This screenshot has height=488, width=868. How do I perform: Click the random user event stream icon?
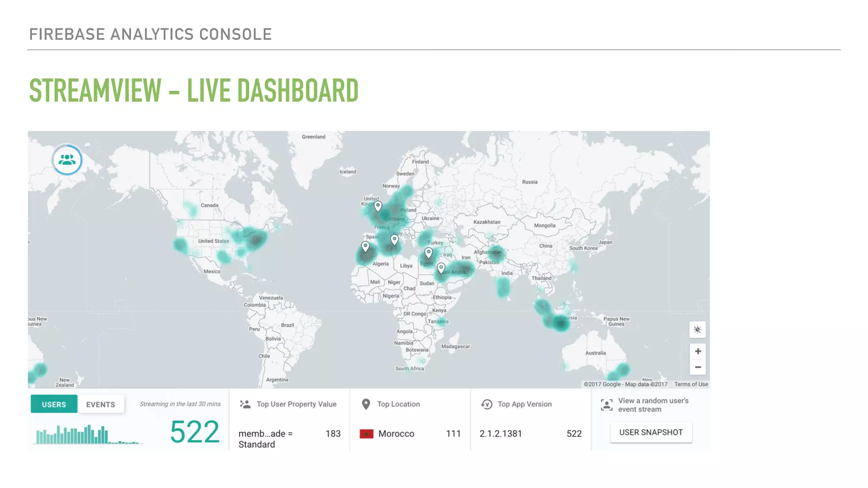[607, 405]
